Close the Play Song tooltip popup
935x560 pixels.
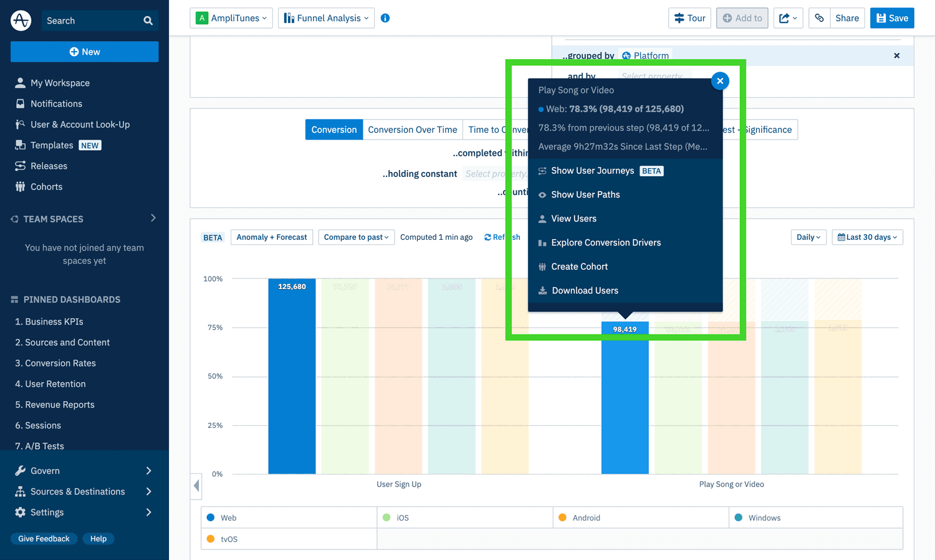click(x=720, y=81)
